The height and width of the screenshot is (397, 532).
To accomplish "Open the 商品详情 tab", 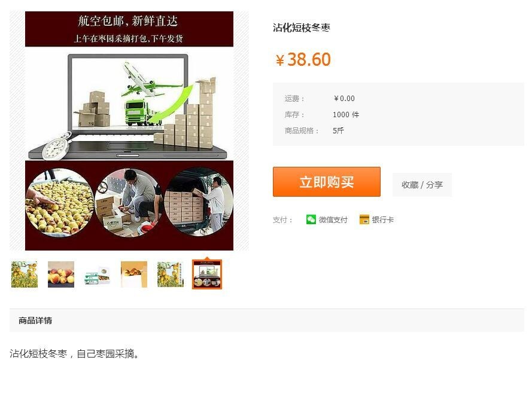I will tap(35, 320).
